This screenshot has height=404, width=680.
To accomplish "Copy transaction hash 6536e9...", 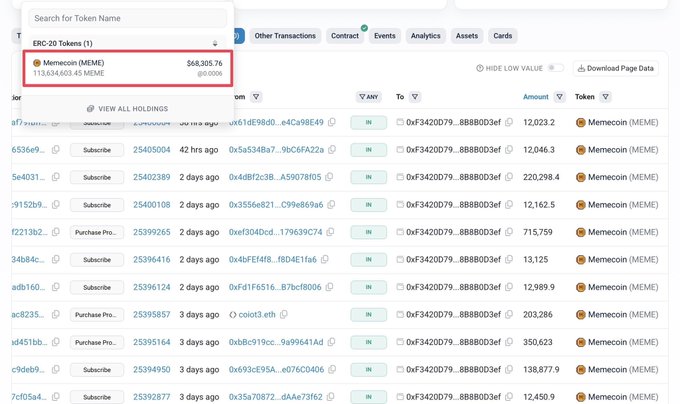I will (56, 150).
